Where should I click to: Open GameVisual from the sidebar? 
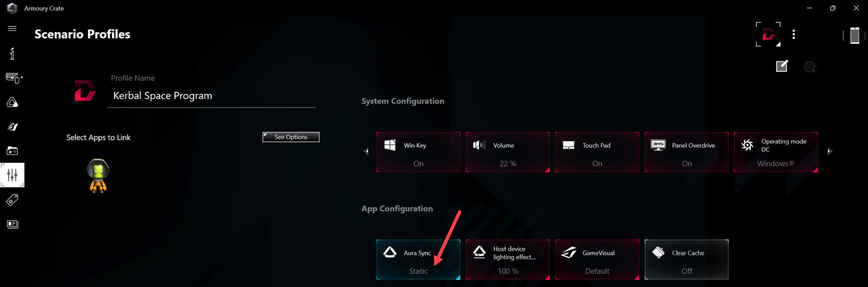[x=12, y=126]
